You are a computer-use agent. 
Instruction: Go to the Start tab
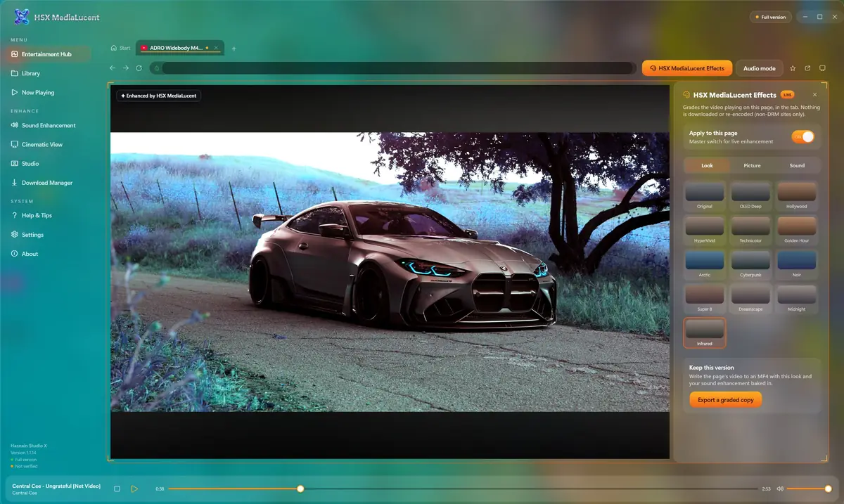(121, 48)
